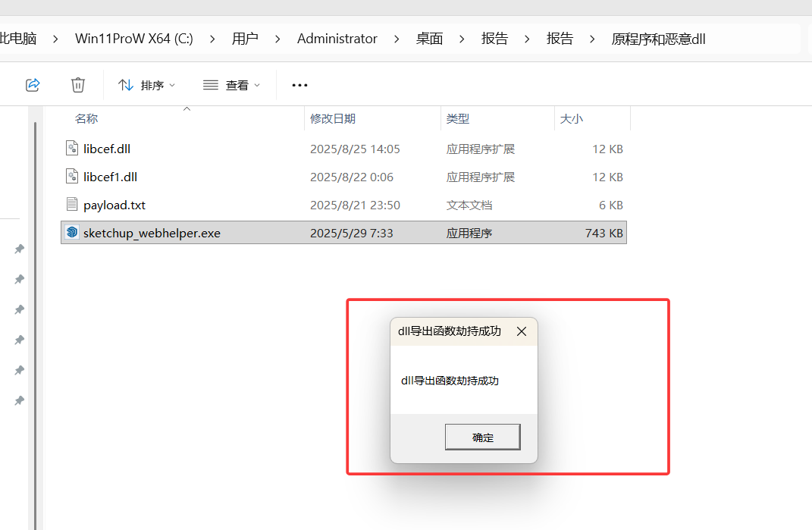Go to Win11ProW X64 (C:) breadcrumb
Image resolution: width=812 pixels, height=530 pixels.
click(x=134, y=39)
